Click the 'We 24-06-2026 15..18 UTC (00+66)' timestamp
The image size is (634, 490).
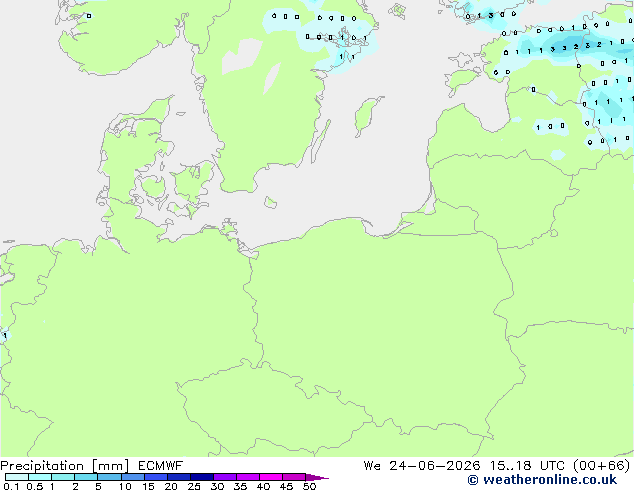tap(497, 466)
